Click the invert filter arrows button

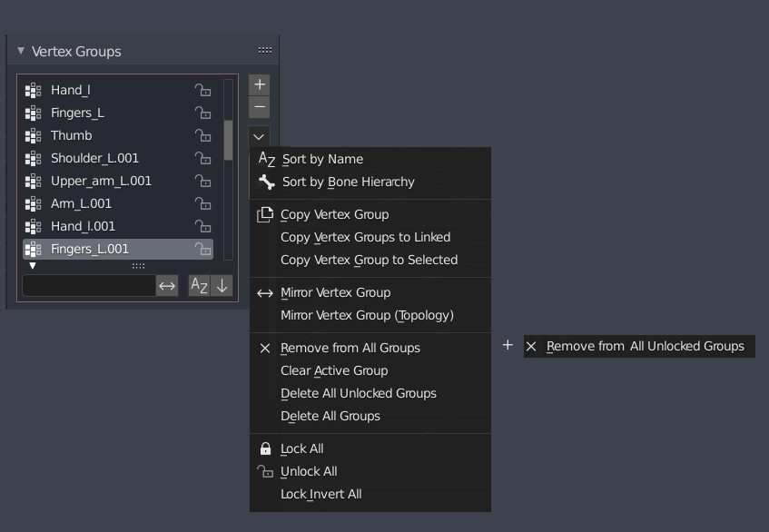[x=167, y=285]
